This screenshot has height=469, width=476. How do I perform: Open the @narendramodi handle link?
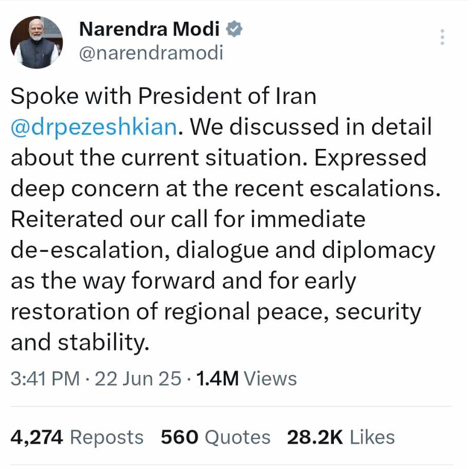[x=151, y=53]
